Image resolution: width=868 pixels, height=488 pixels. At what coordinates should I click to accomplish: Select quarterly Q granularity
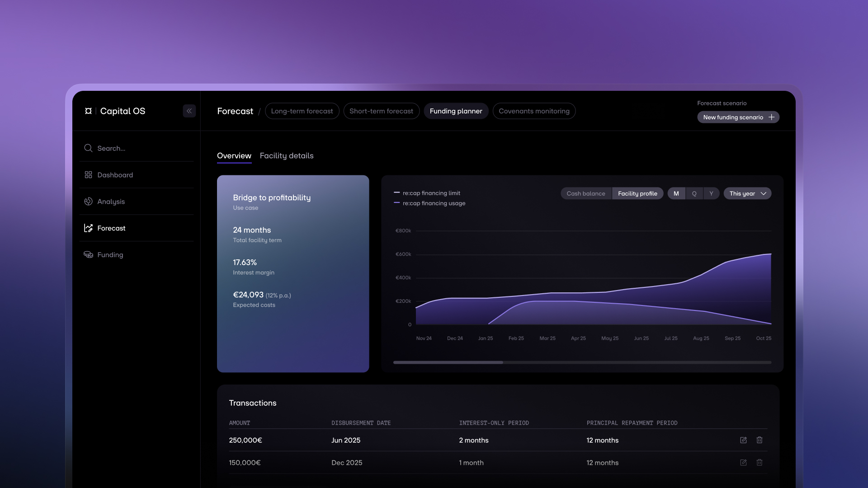click(x=694, y=193)
